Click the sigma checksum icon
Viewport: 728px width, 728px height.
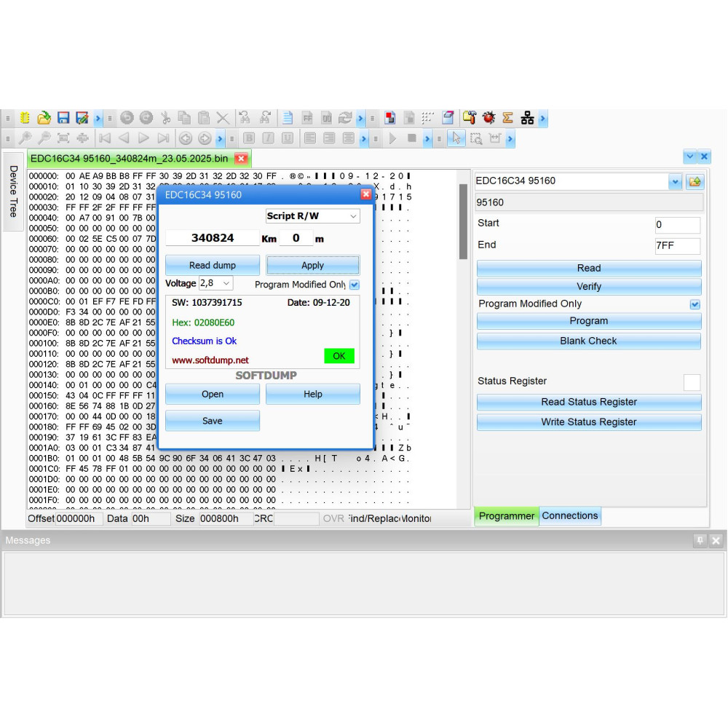pos(507,118)
